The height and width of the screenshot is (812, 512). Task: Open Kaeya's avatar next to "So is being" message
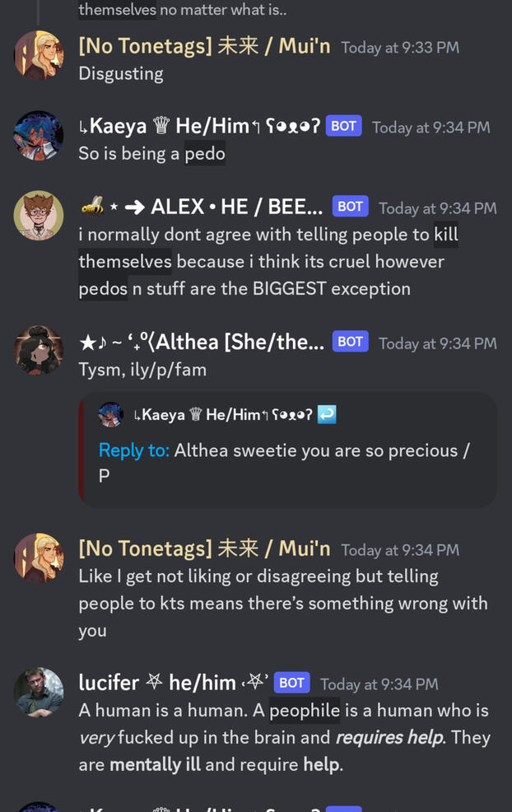pos(39,135)
